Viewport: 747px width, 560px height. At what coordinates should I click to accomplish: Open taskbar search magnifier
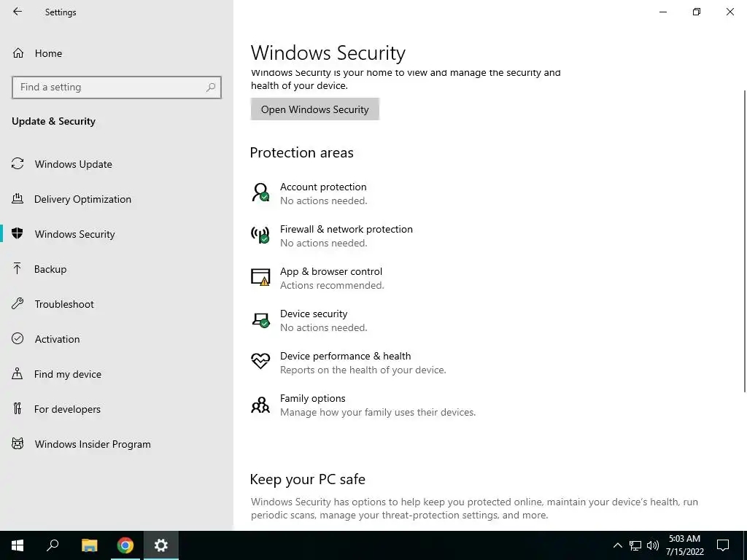tap(53, 545)
